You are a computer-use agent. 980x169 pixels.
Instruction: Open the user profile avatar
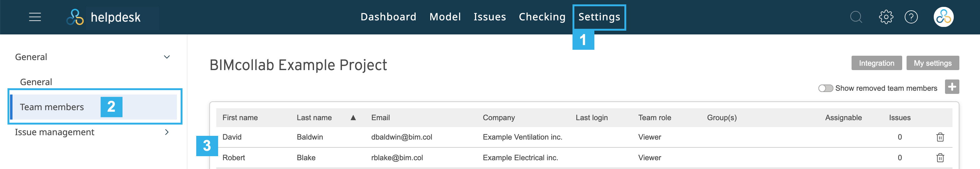(943, 17)
